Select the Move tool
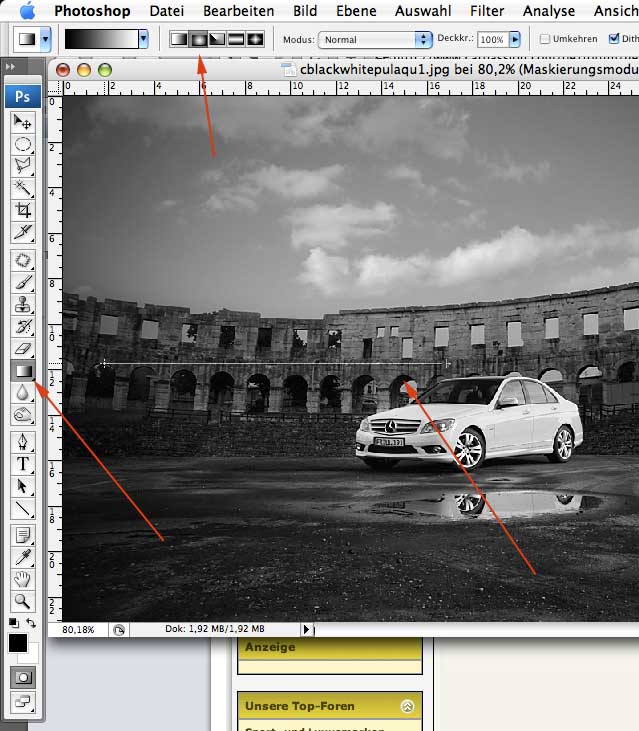639x731 pixels. pos(22,122)
